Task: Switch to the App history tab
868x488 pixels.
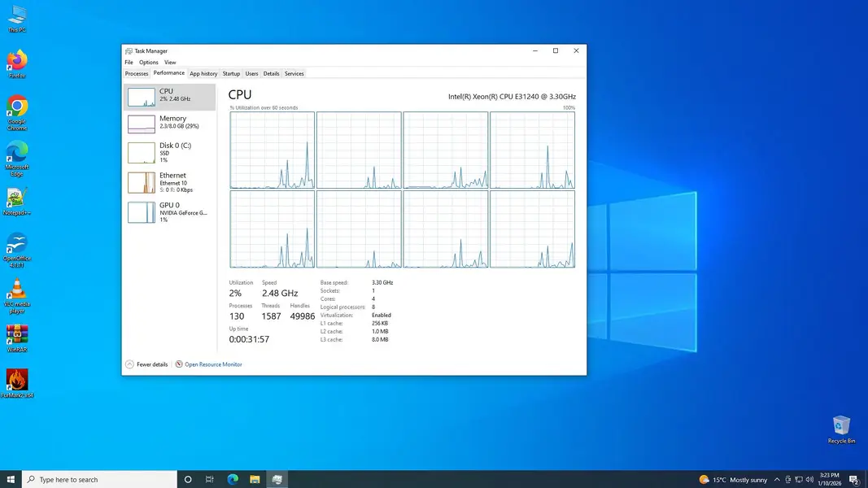Action: (x=203, y=73)
